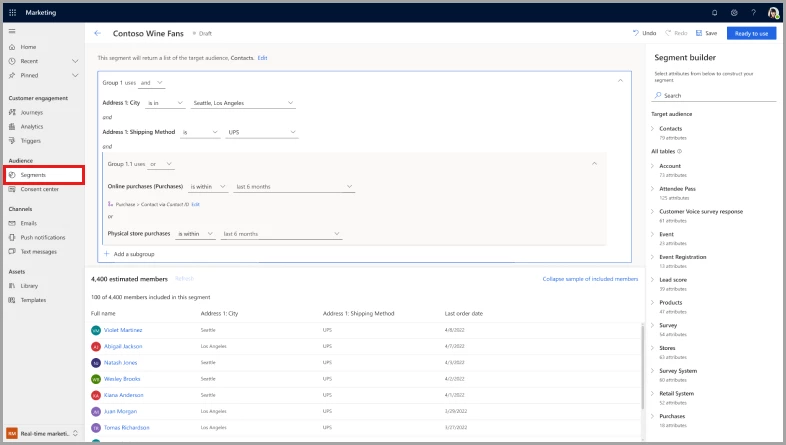Screen dimensions: 786x445
Task: Open the Seattle, Los Angeles value dropdown
Action: (x=243, y=103)
